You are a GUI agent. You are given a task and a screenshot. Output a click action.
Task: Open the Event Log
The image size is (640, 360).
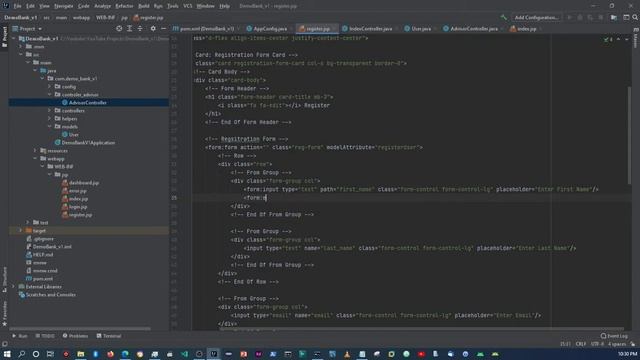(x=614, y=336)
